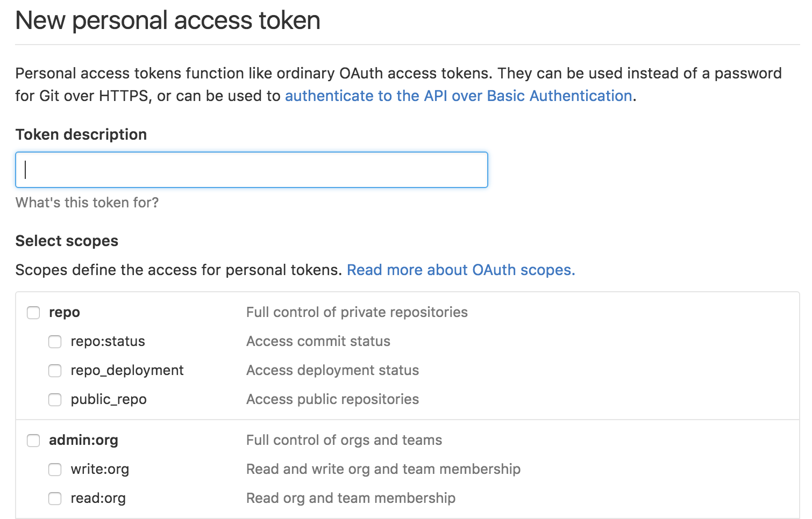The height and width of the screenshot is (519, 812).
Task: Click the Select scopes heading
Action: tap(67, 241)
